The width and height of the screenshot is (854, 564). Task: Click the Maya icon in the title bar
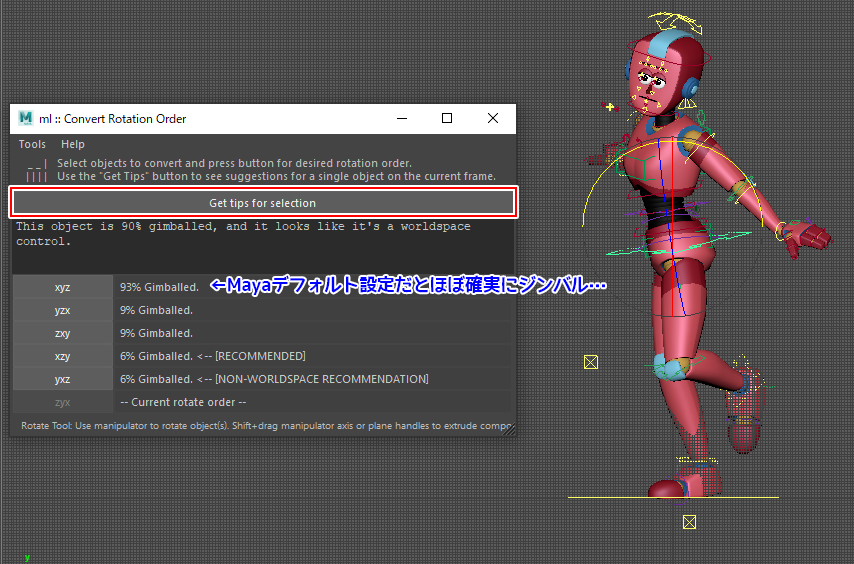(x=25, y=118)
